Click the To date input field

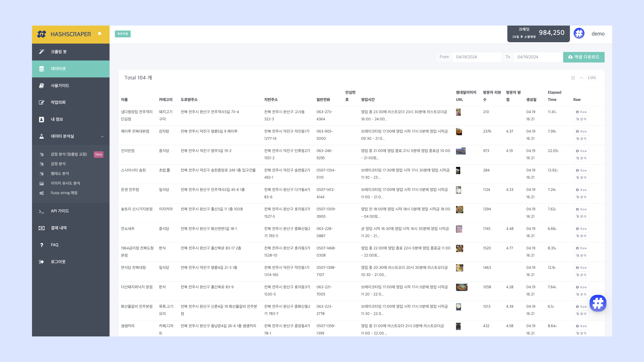(x=538, y=57)
